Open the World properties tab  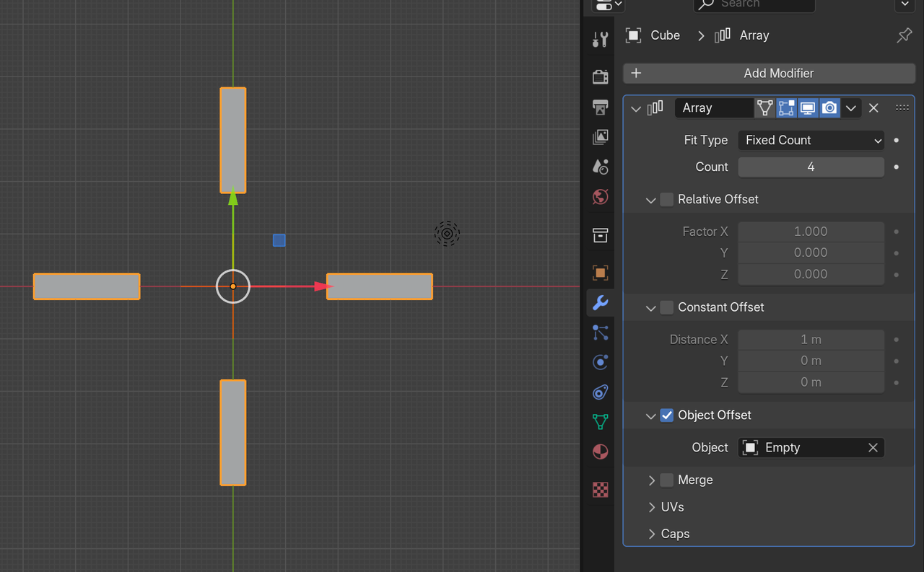[x=600, y=197]
